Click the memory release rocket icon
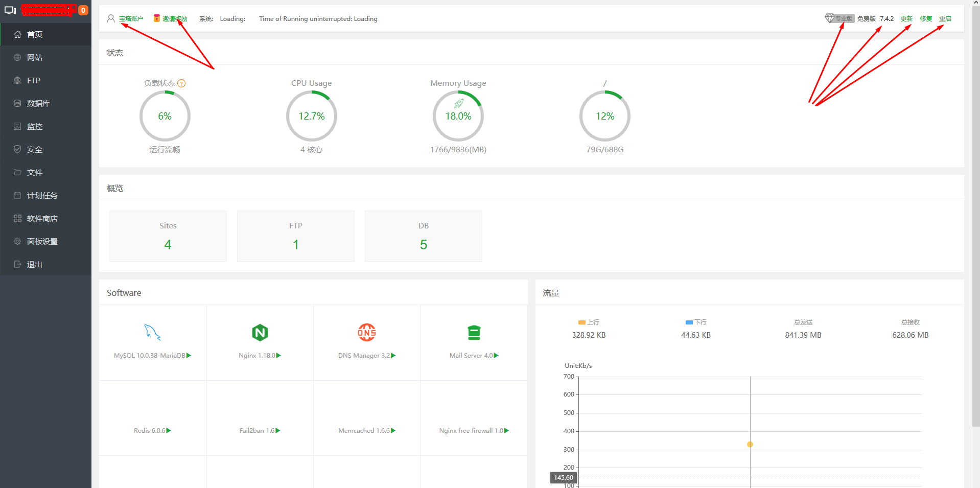 pyautogui.click(x=459, y=104)
